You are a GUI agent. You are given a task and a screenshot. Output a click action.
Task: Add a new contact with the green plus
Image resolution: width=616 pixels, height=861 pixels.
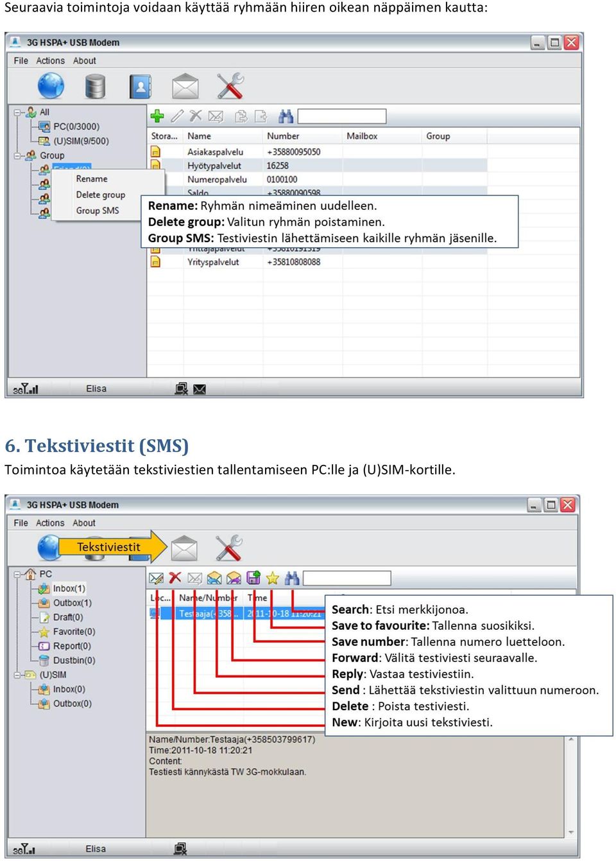tap(157, 116)
